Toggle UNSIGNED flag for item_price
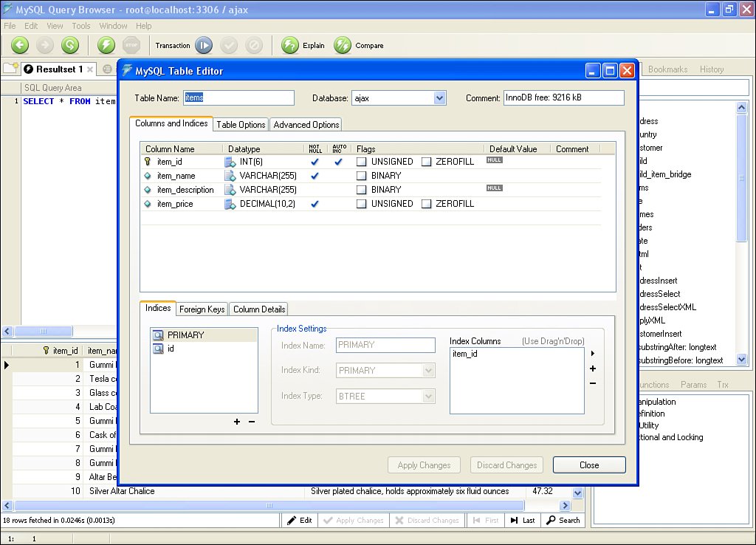 coord(362,204)
